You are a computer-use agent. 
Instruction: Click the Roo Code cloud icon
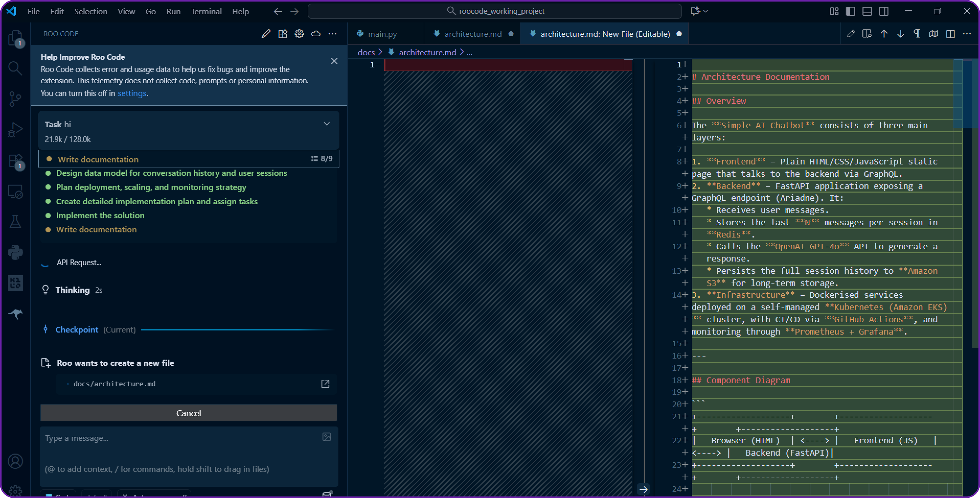[316, 34]
